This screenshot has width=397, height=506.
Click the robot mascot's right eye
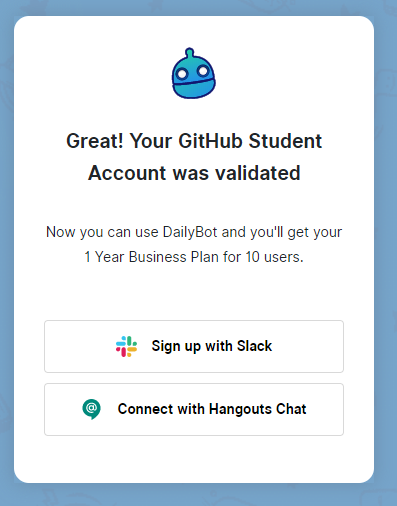tap(203, 71)
